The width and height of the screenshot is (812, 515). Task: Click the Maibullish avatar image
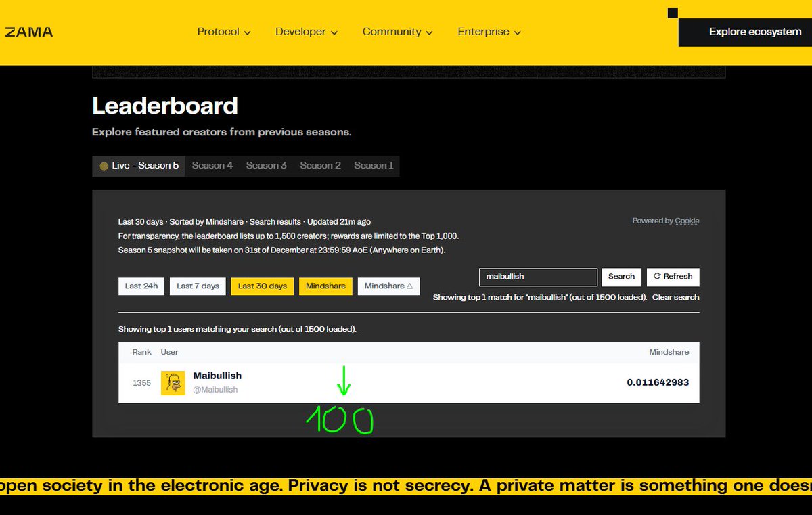click(x=173, y=383)
